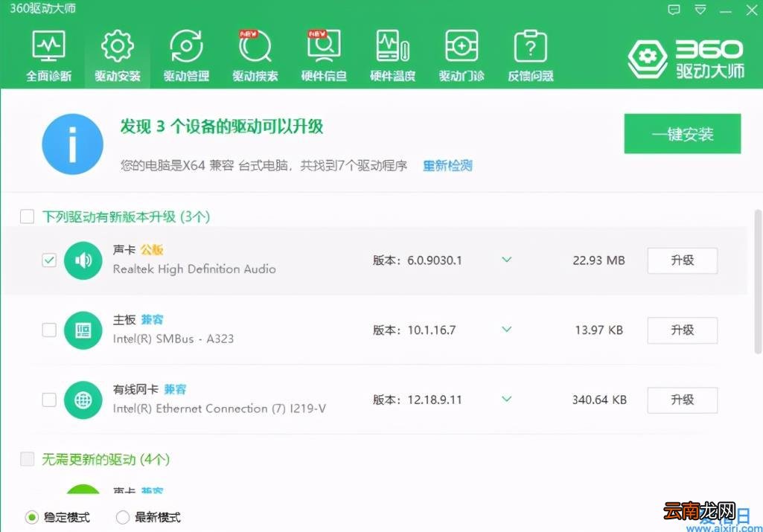This screenshot has width=763, height=532.
Task: Click the wired network card globe icon
Action: (x=83, y=400)
